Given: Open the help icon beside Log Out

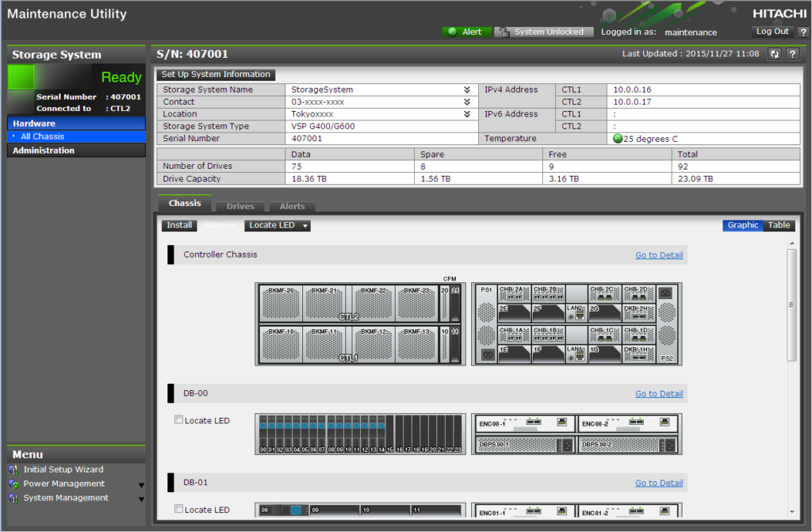Looking at the screenshot, I should tap(803, 32).
